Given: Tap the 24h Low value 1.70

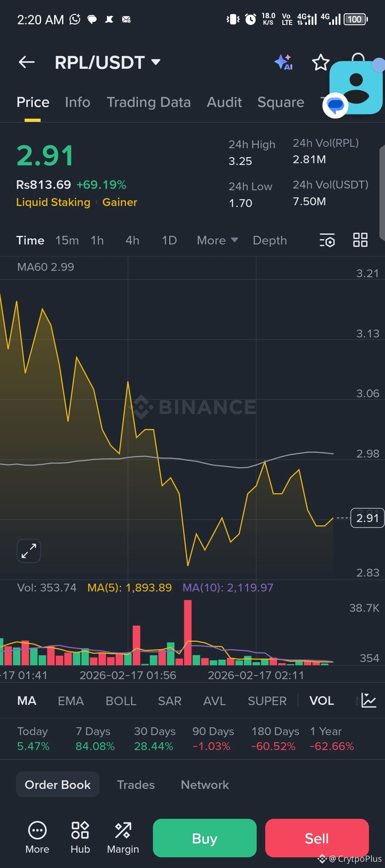Looking at the screenshot, I should 241,203.
